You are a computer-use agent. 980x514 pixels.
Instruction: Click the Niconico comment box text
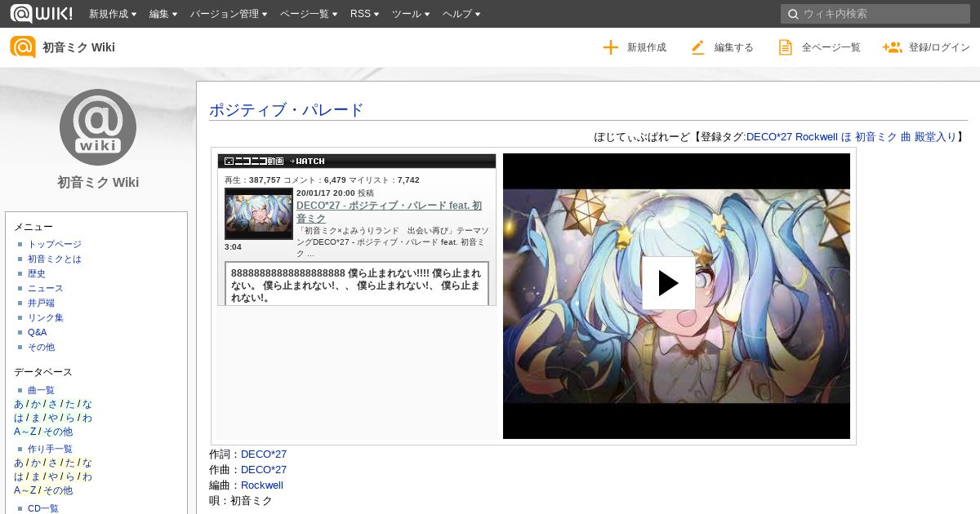[357, 285]
